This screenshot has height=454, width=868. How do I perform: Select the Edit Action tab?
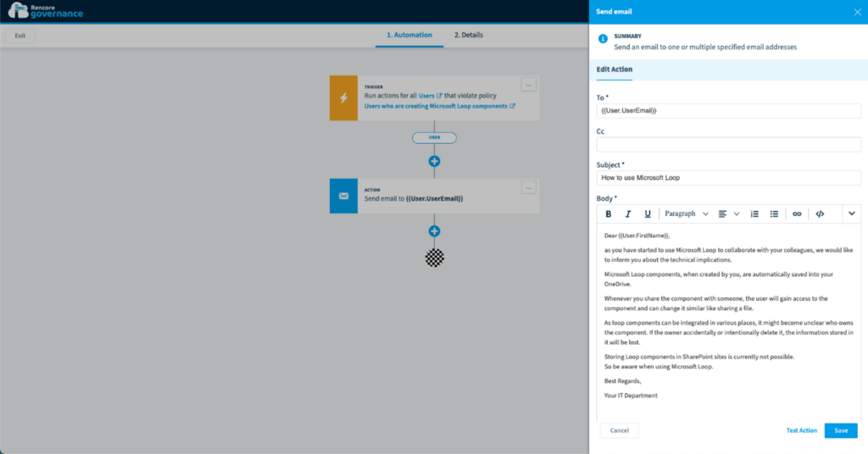click(614, 69)
